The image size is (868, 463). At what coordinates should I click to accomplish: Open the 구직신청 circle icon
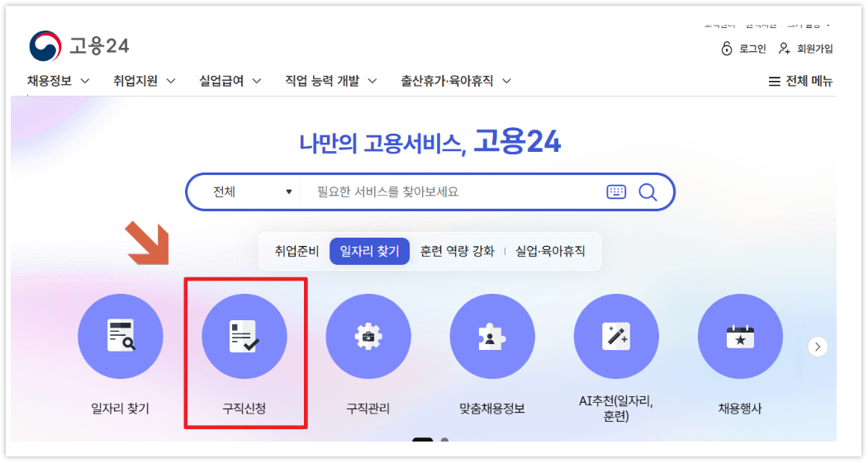(x=244, y=337)
